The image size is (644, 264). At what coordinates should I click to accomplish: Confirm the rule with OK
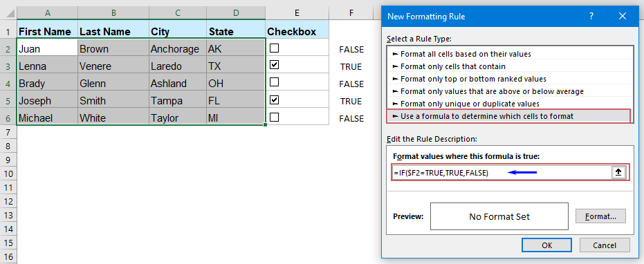[546, 245]
